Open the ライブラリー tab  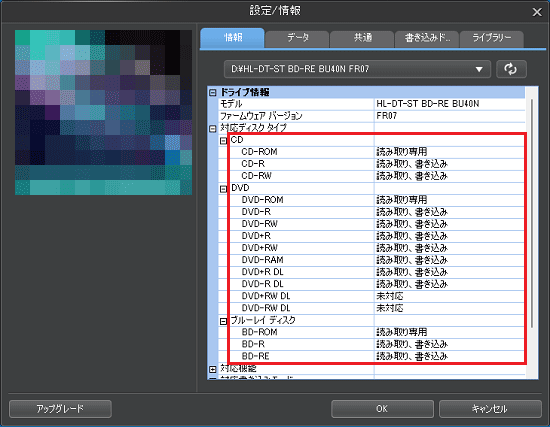491,38
